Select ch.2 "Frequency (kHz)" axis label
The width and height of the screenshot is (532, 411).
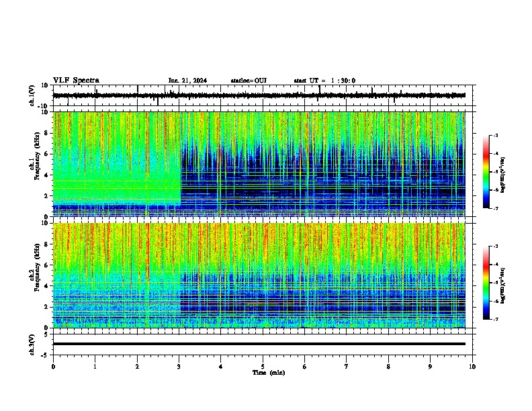tap(37, 267)
